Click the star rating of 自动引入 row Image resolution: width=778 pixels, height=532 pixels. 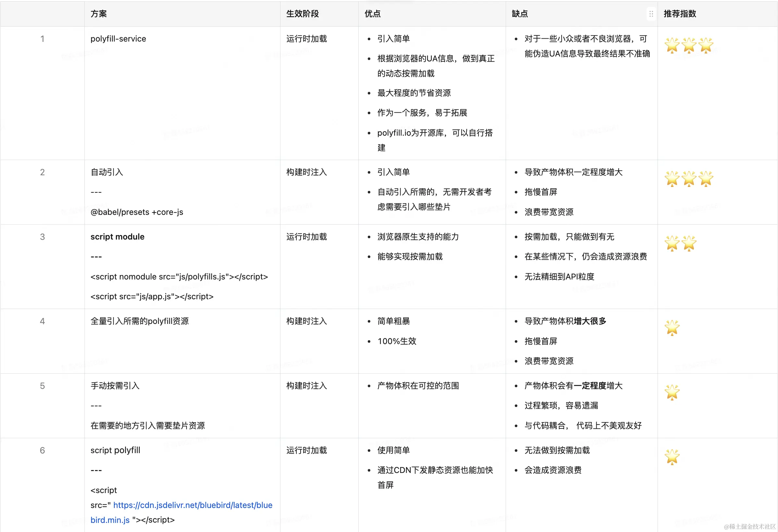[x=689, y=179]
